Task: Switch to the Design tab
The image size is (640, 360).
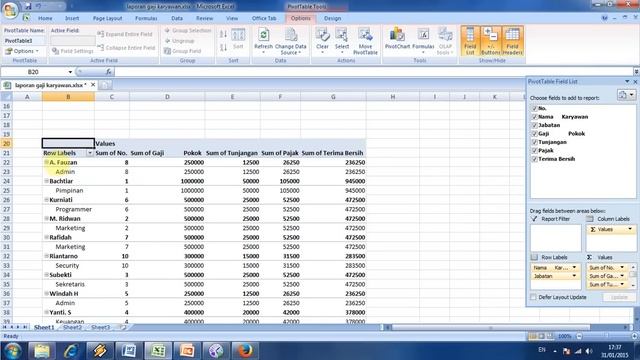Action: pyautogui.click(x=332, y=18)
